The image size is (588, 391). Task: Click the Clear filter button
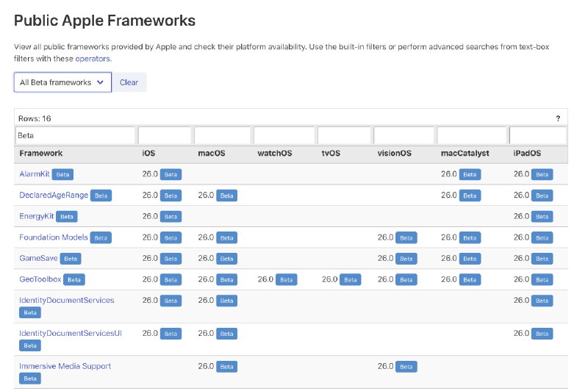click(129, 82)
